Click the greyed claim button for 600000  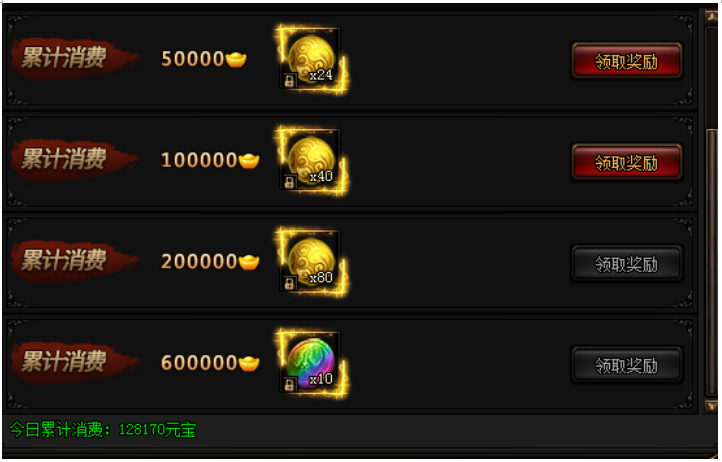tap(626, 365)
